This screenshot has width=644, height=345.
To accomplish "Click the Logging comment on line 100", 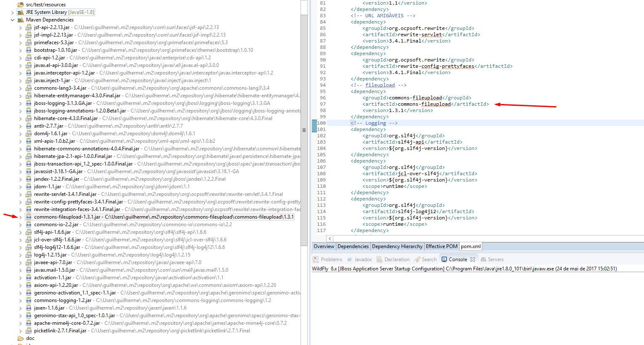I will [374, 123].
